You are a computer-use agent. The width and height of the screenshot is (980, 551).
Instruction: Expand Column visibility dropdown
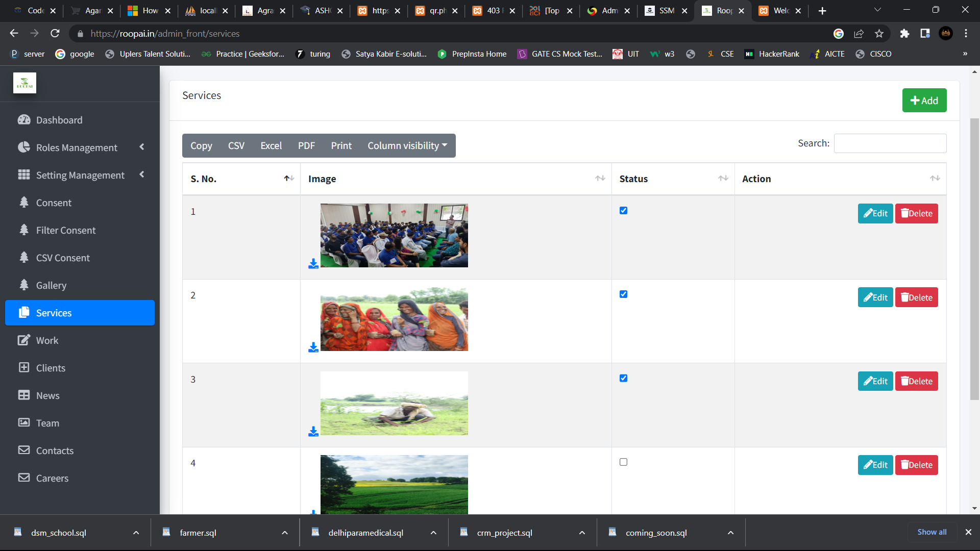407,145
